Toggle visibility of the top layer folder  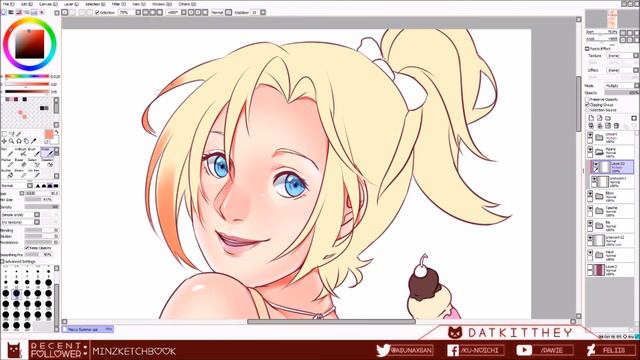coord(590,136)
